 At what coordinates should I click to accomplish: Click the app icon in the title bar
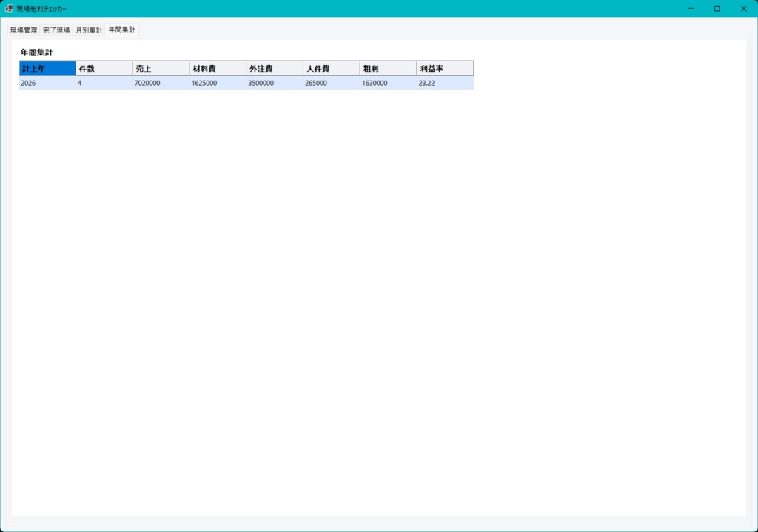[x=9, y=9]
